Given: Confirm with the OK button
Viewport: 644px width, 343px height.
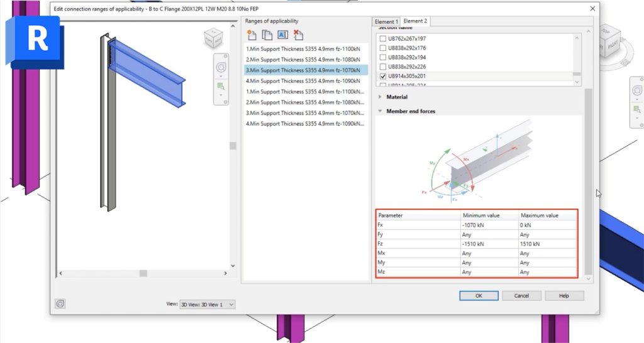Looking at the screenshot, I should coord(479,296).
